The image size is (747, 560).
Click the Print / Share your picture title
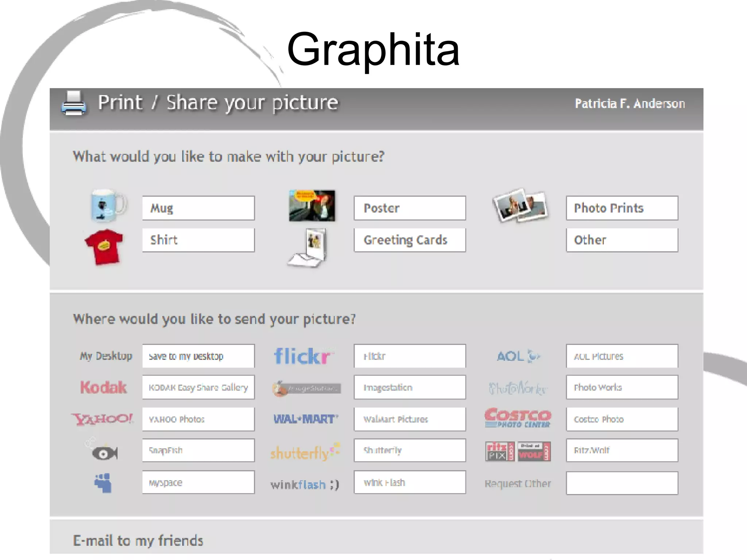218,103
